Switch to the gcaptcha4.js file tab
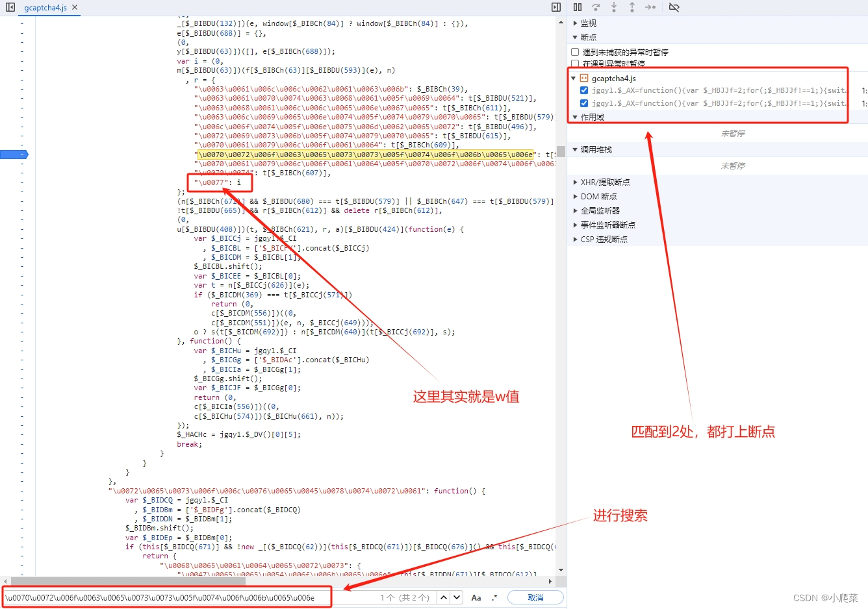Viewport: 868px width, 609px height. pos(45,8)
